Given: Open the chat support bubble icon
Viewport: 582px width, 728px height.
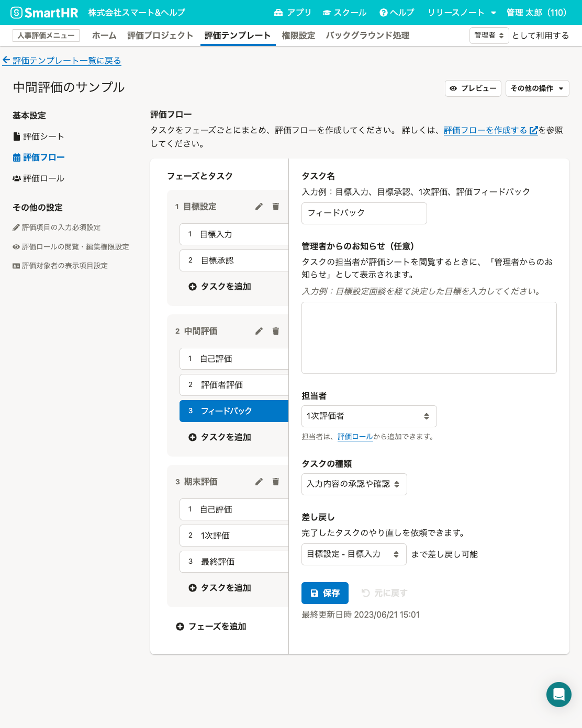Looking at the screenshot, I should point(558,695).
